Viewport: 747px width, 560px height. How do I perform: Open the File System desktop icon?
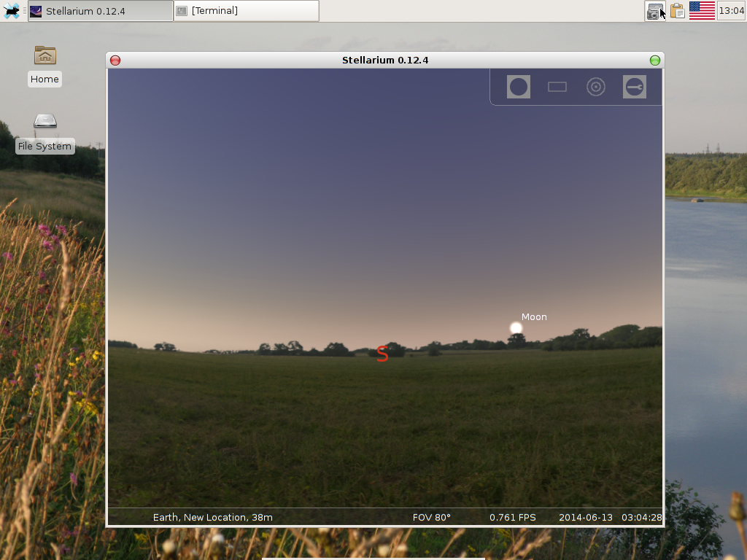tap(44, 133)
